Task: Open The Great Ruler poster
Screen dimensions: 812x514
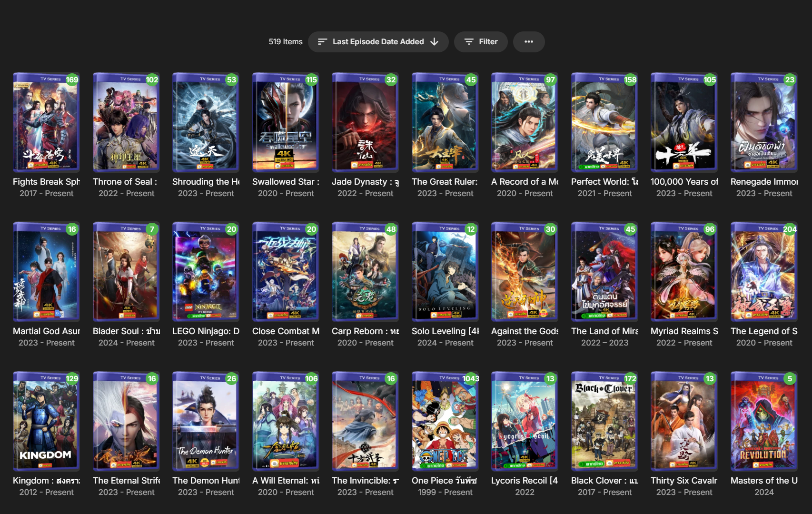Action: click(445, 122)
